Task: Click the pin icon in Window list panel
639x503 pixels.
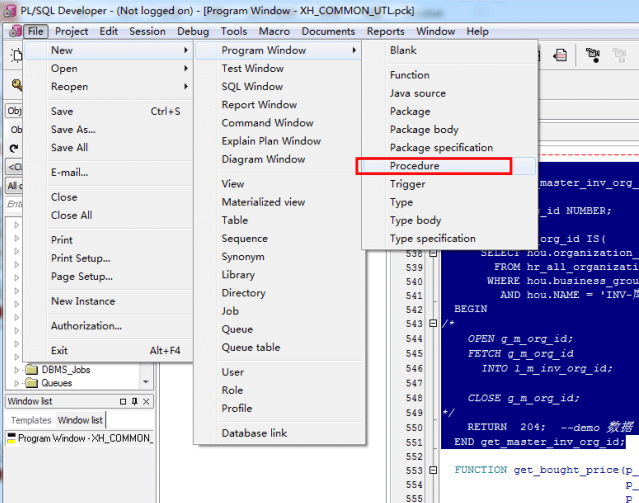Action: pos(134,402)
